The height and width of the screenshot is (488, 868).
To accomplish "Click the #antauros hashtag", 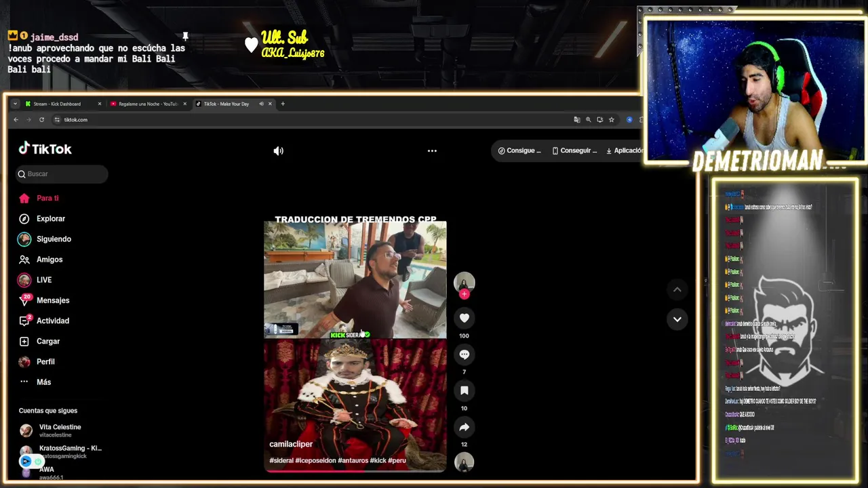I will click(x=353, y=460).
